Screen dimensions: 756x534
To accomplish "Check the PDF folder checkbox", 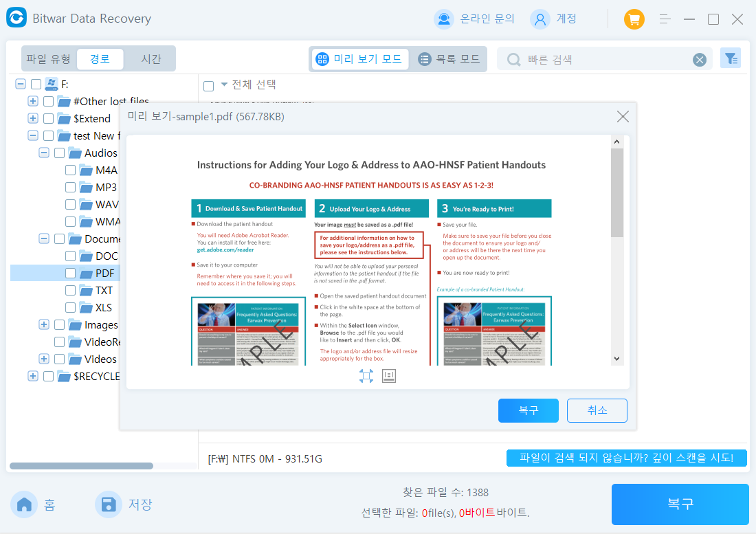I will coord(70,274).
